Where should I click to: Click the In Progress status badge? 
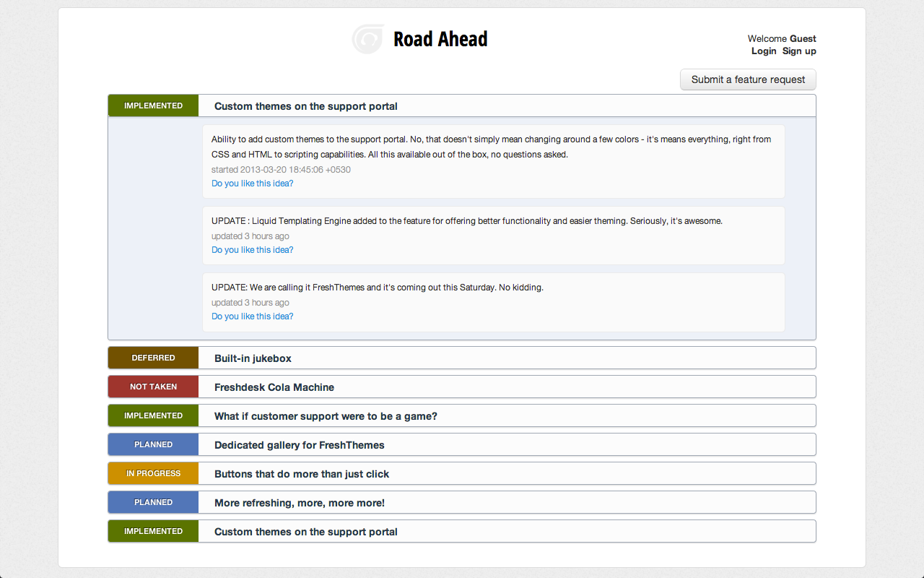153,473
